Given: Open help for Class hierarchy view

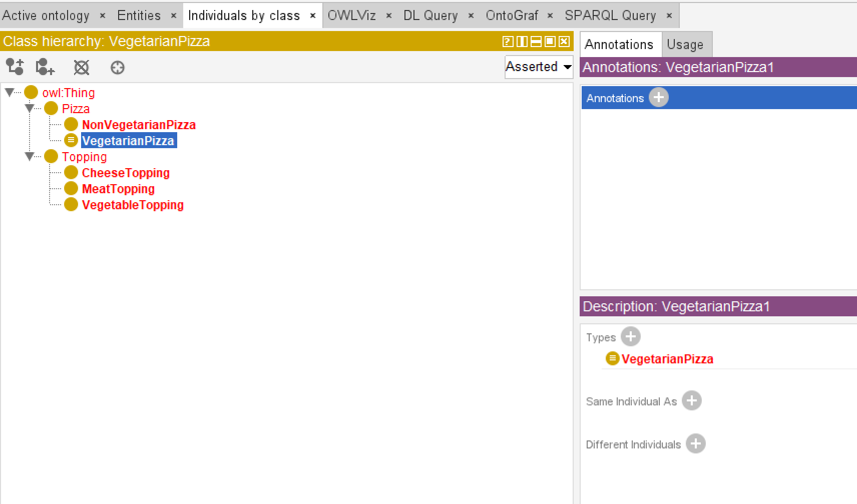Looking at the screenshot, I should pos(508,42).
